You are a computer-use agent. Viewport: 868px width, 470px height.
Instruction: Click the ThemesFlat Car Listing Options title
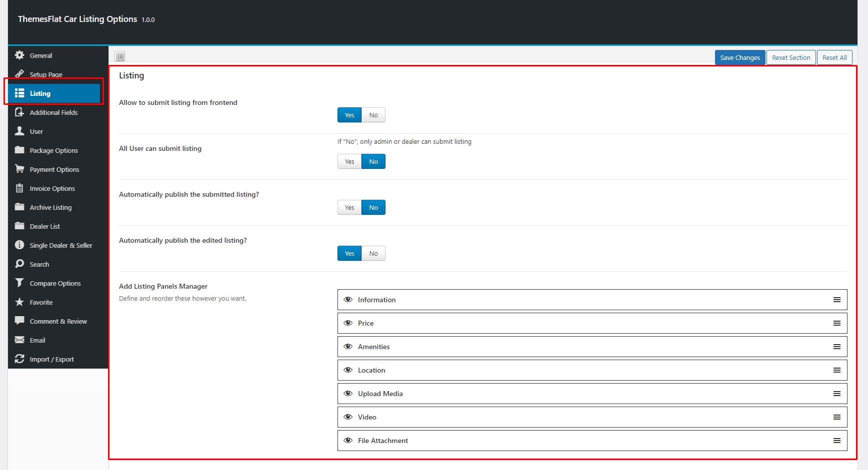[77, 19]
